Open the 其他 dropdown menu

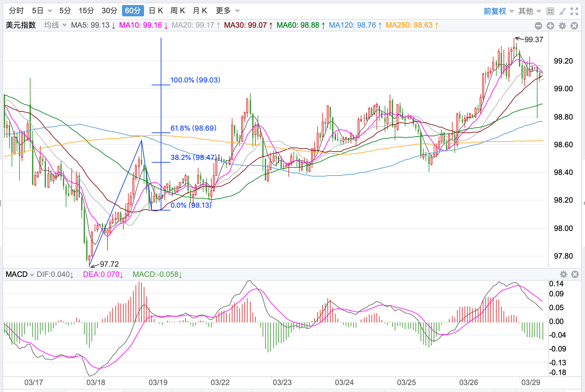529,11
